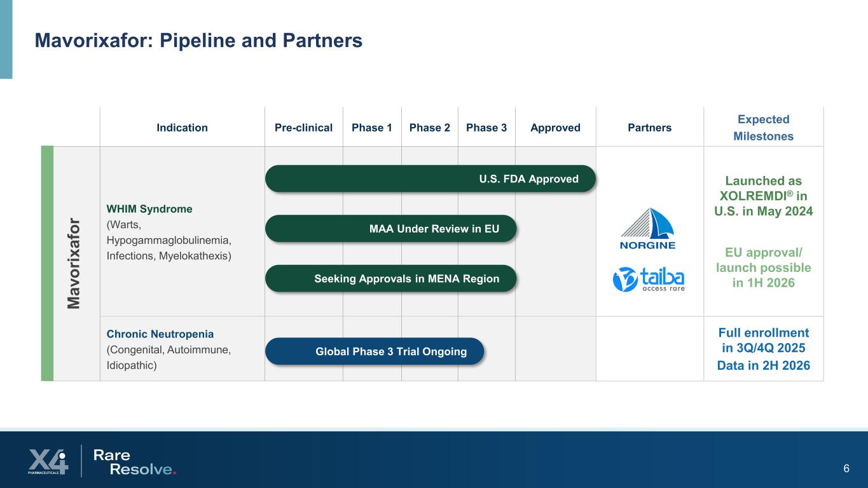This screenshot has width=868, height=488.
Task: Select the U.S. FDA Approved bar
Action: (x=430, y=179)
